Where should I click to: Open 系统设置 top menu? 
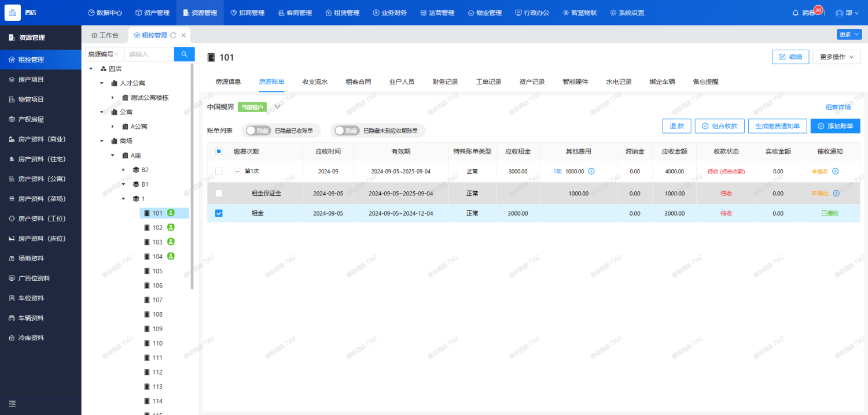(x=627, y=13)
